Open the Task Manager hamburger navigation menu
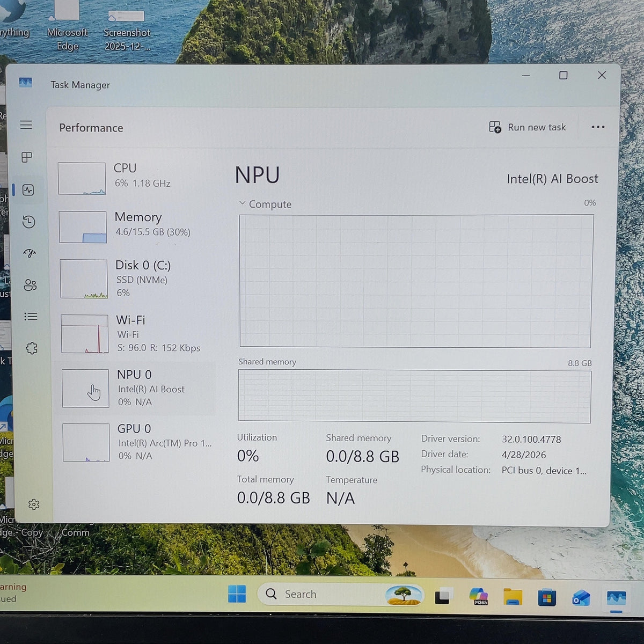Screen dimensions: 644x644 coord(26,125)
